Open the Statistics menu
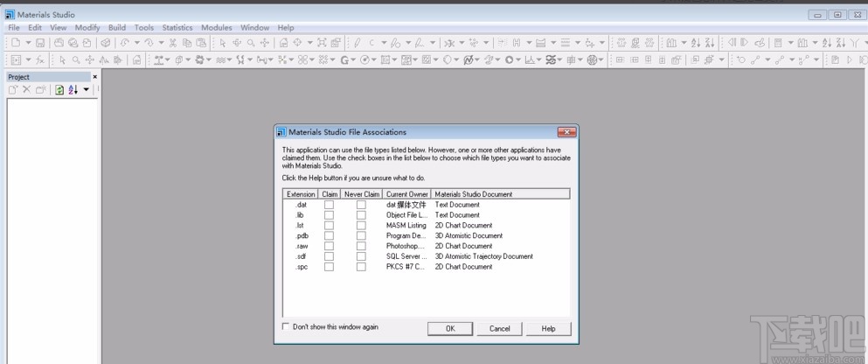This screenshot has width=868, height=364. (x=177, y=27)
